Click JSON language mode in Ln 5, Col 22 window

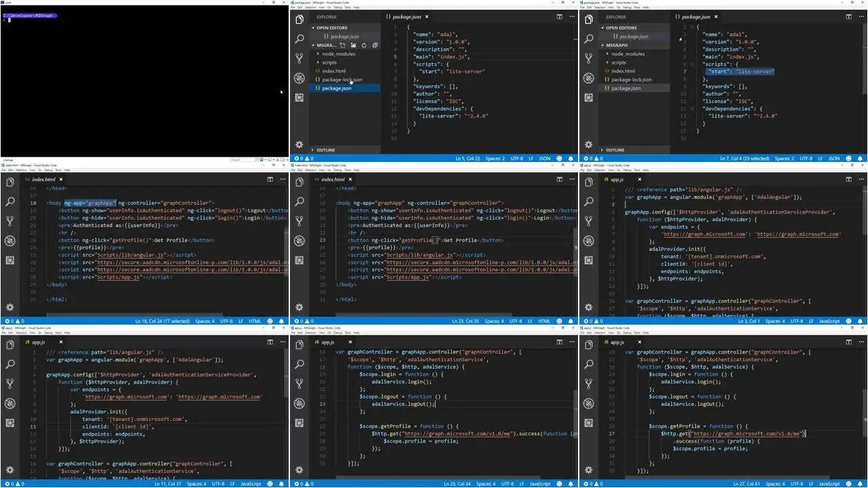click(545, 159)
